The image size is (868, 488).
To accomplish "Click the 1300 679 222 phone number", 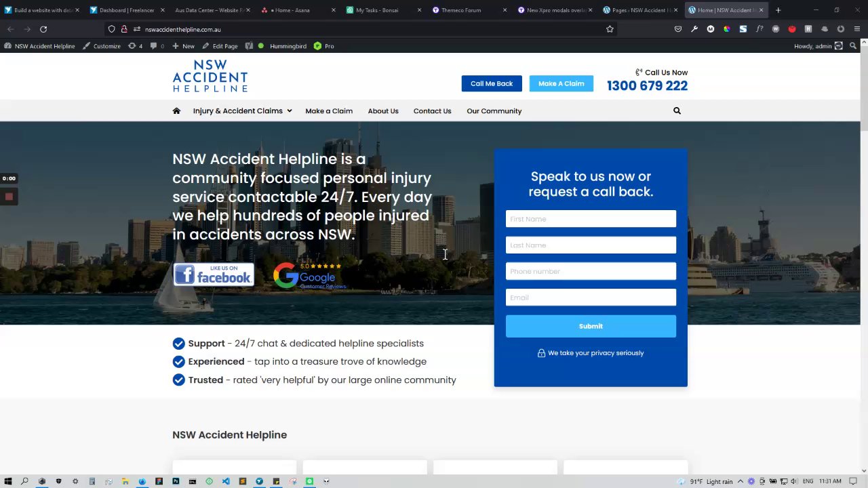I will coord(647,86).
